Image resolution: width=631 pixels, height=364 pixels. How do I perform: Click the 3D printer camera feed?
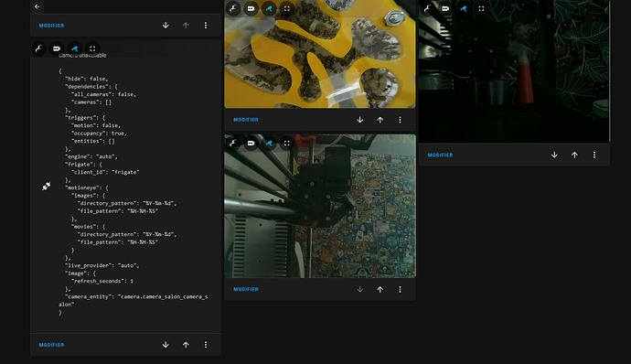(x=320, y=206)
